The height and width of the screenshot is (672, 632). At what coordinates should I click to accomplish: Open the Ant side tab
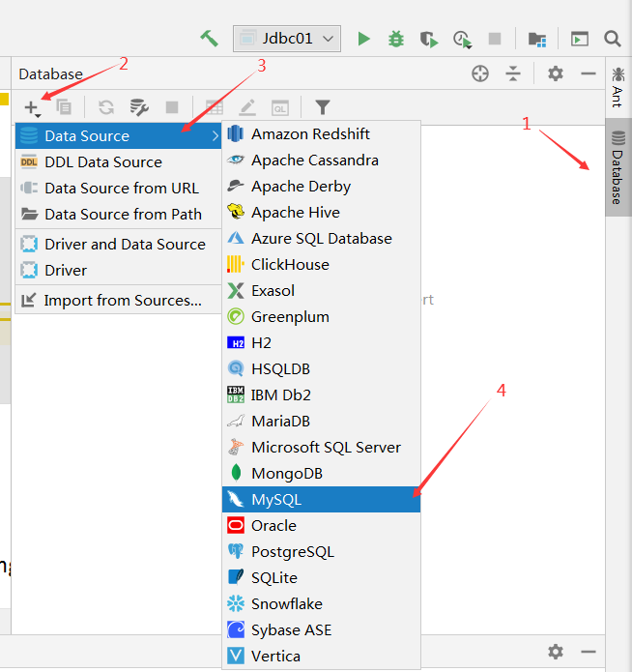[x=618, y=87]
